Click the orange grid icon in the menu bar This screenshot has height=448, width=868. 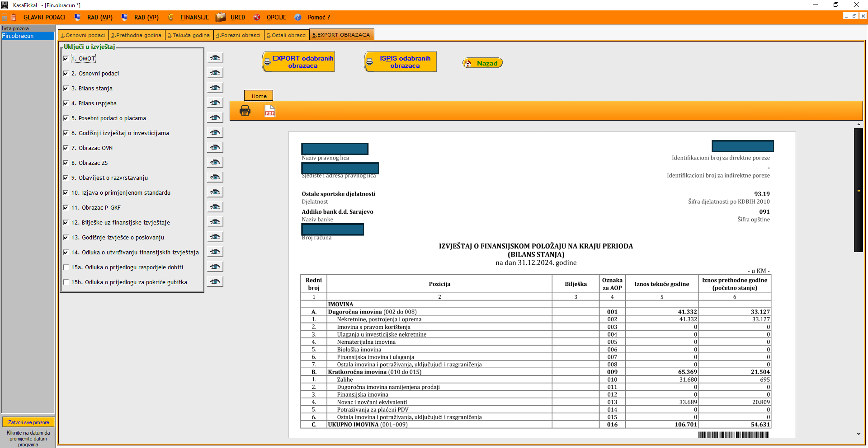point(5,17)
